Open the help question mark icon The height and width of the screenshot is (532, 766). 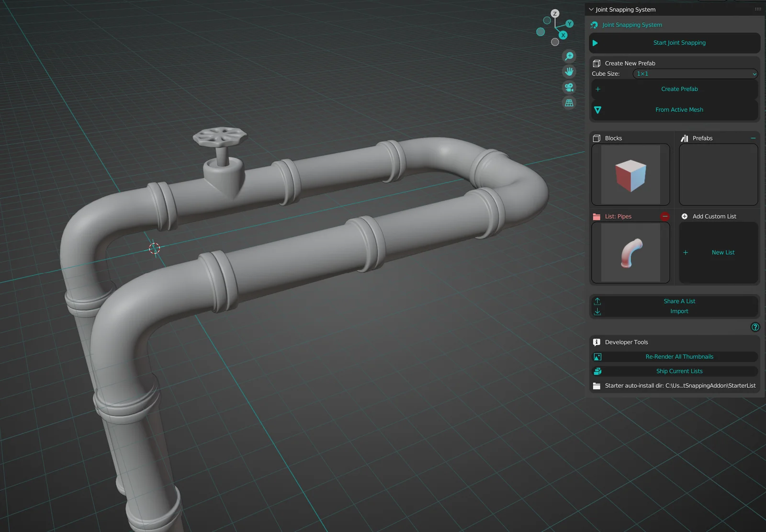[755, 327]
